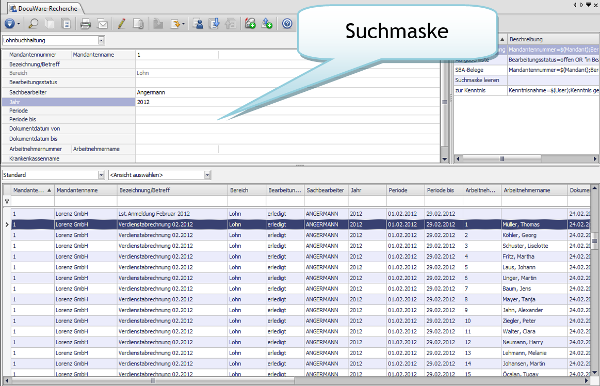Click the document list icon beside the printer
This screenshot has height=386, width=600.
(66, 24)
